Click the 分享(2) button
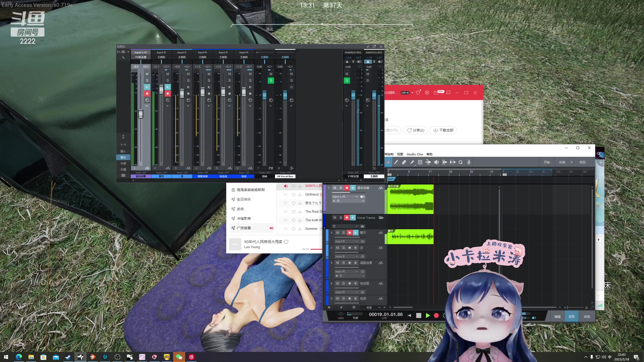 click(x=416, y=130)
